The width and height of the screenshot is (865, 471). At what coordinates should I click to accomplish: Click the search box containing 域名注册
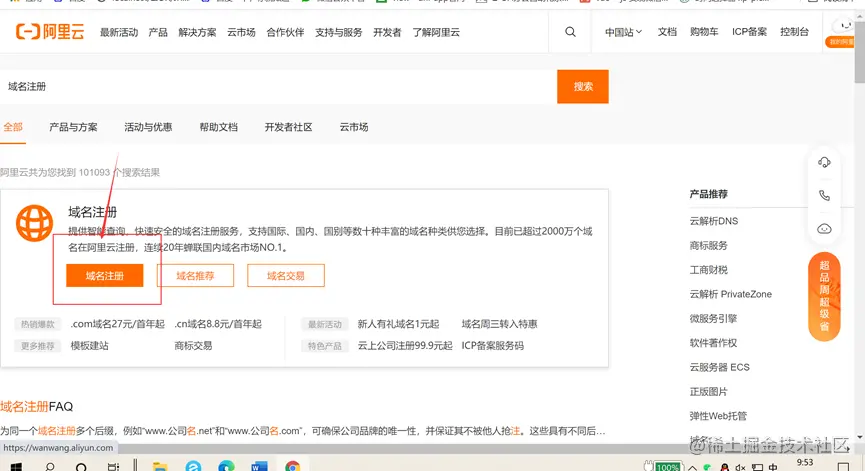[x=278, y=87]
